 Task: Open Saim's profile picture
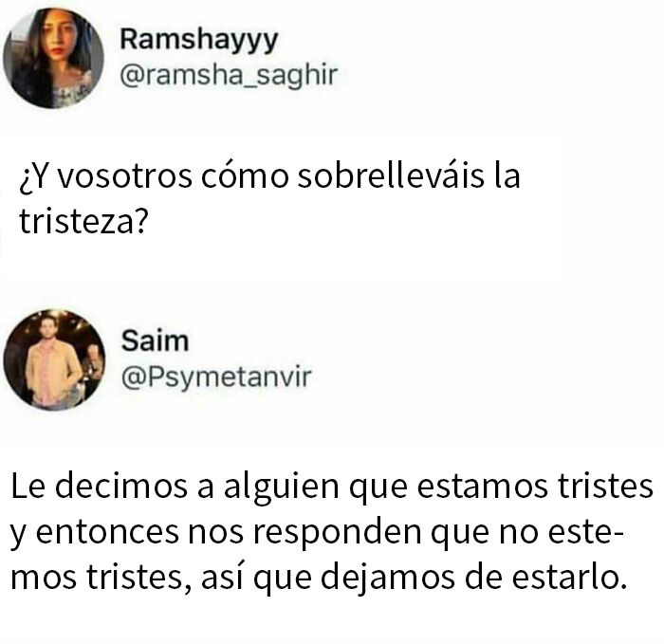[x=54, y=360]
